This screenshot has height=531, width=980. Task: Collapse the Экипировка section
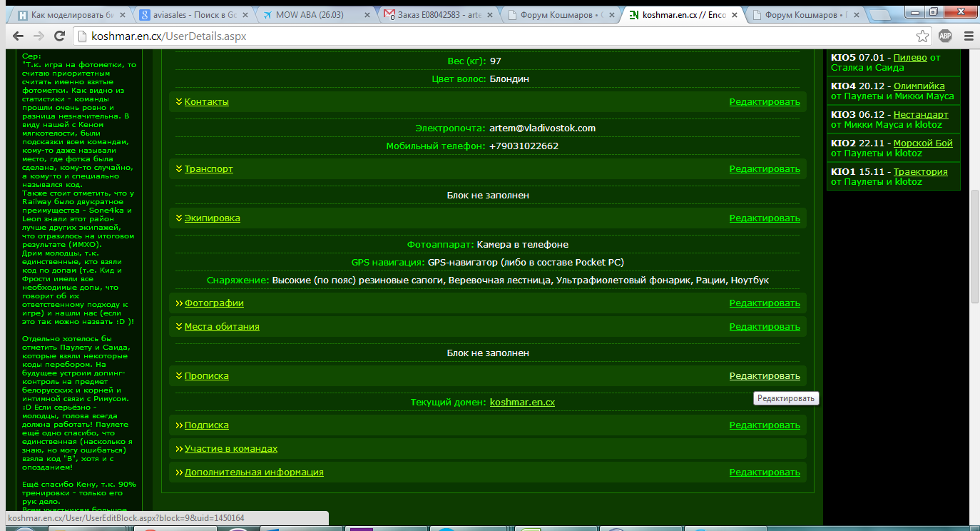212,218
